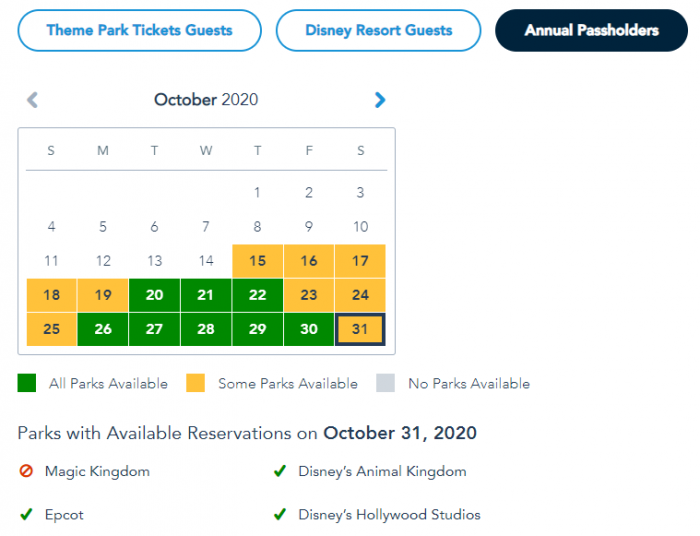700x536 pixels.
Task: Click the Animal Kingdom available checkmark
Action: point(280,472)
